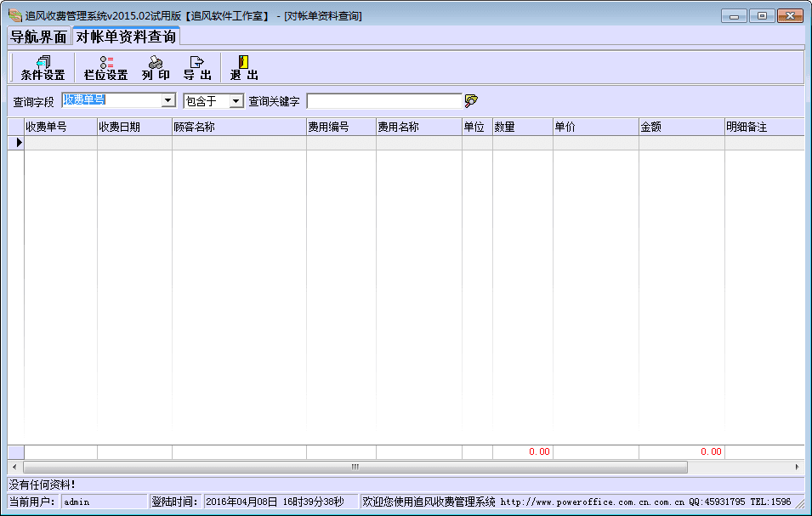Viewport: 812px width, 516px height.
Task: Click the 退出 exit icon
Action: tap(243, 67)
